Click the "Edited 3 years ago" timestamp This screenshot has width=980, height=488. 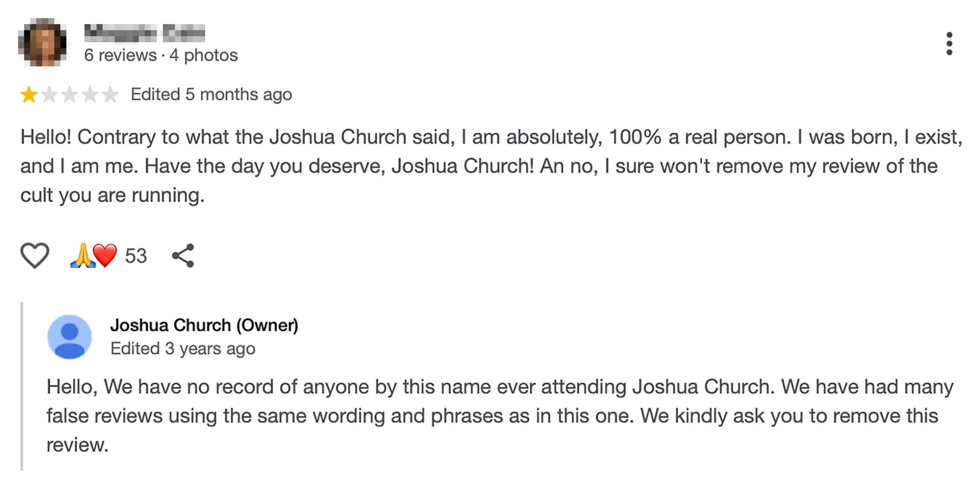coord(183,349)
